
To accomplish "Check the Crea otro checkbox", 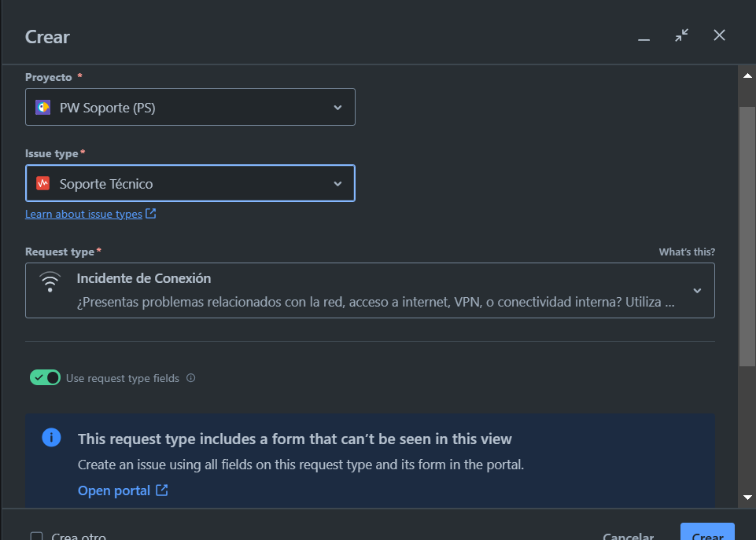I will (x=37, y=536).
